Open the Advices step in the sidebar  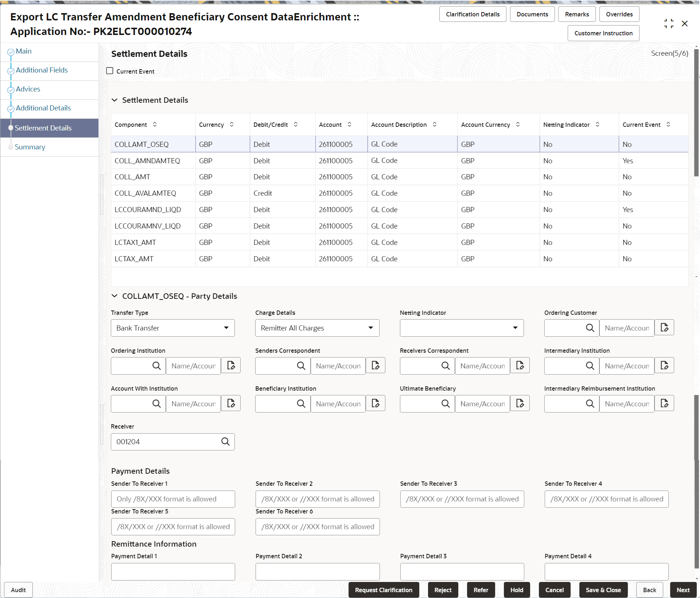pos(28,89)
